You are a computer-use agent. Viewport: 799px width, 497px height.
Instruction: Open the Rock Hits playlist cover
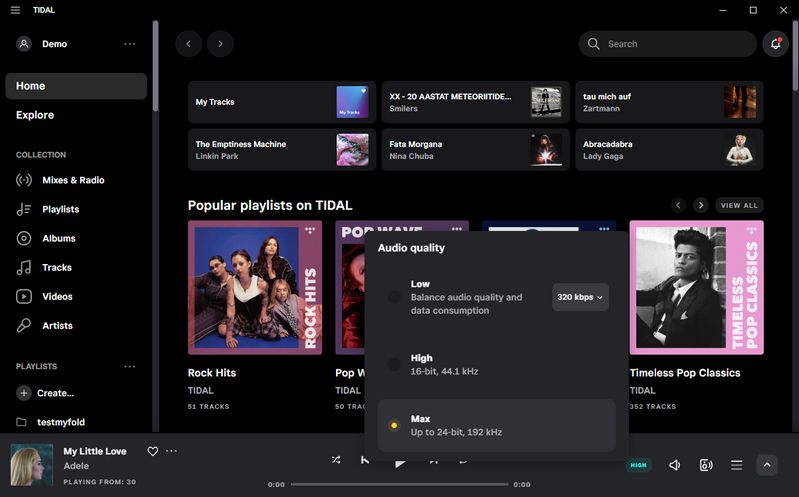tap(255, 287)
